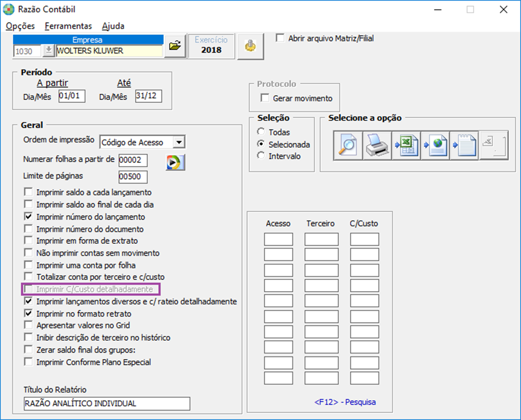Viewport: 521px width, 420px height.
Task: Click the first Terceiro input box
Action: click(x=321, y=239)
